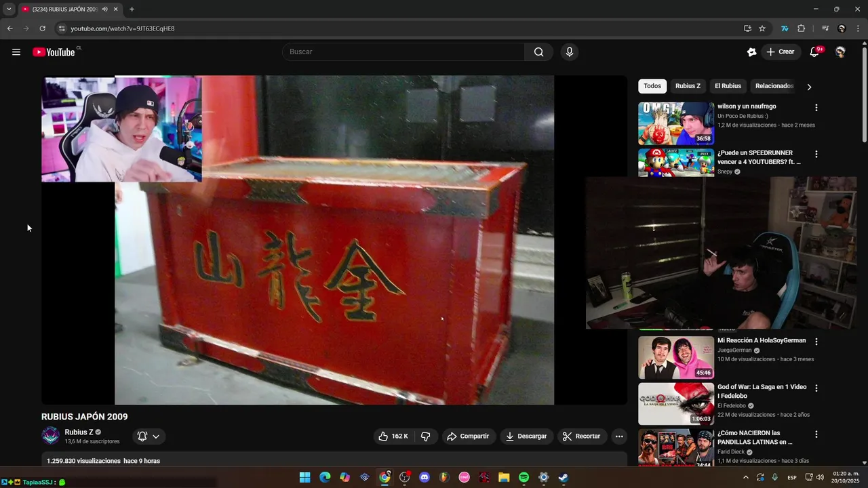868x488 pixels.
Task: Open Spotify from the taskbar
Action: coord(524,478)
